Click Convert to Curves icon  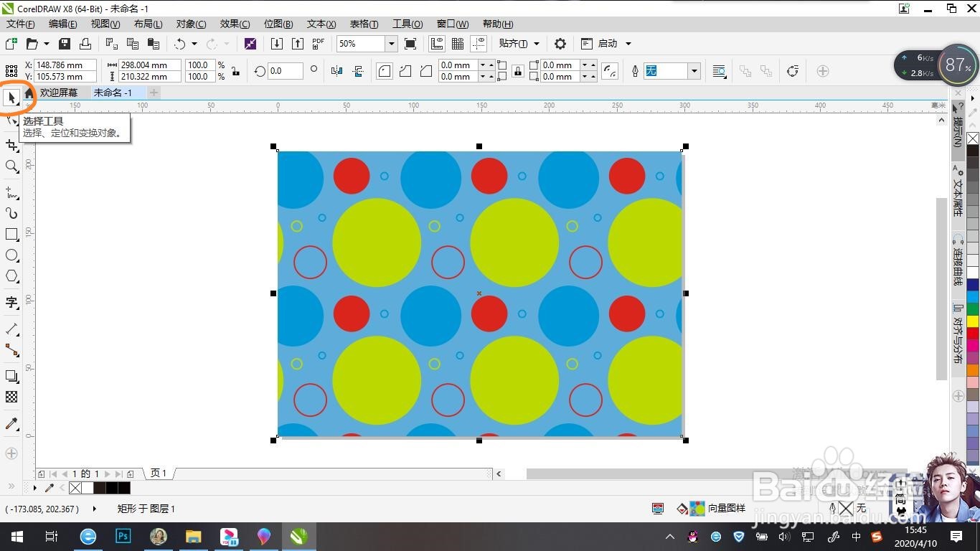[793, 71]
